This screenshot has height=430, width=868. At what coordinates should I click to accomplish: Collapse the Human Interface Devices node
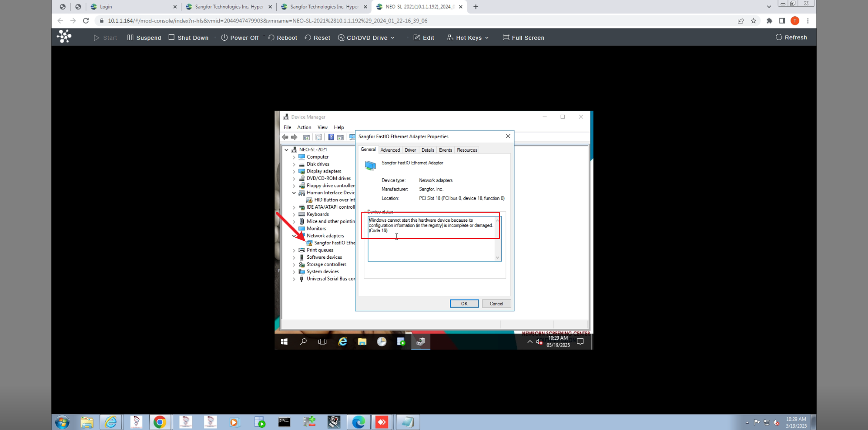click(x=294, y=193)
